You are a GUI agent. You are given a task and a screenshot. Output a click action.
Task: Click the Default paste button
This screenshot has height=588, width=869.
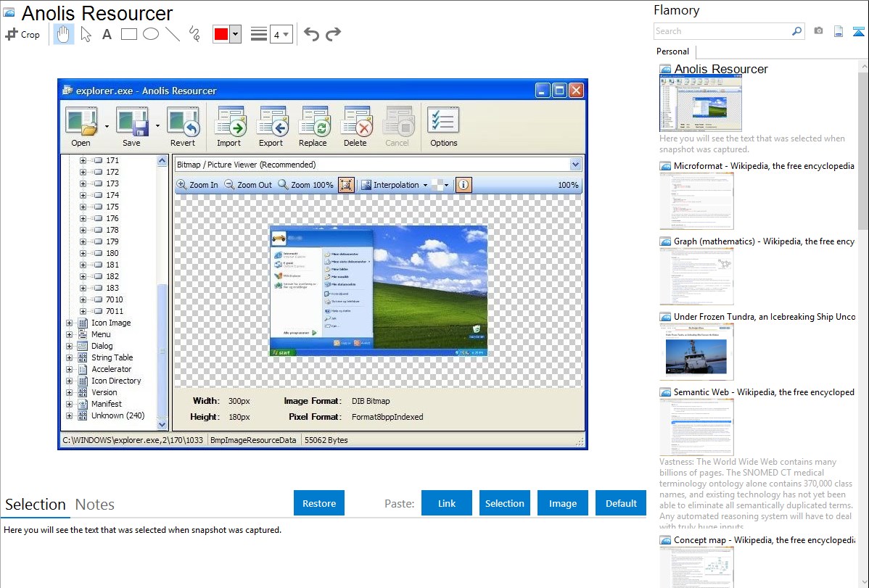(x=621, y=503)
